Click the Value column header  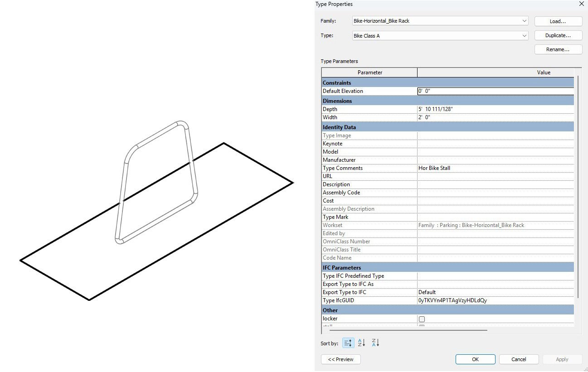click(496, 72)
